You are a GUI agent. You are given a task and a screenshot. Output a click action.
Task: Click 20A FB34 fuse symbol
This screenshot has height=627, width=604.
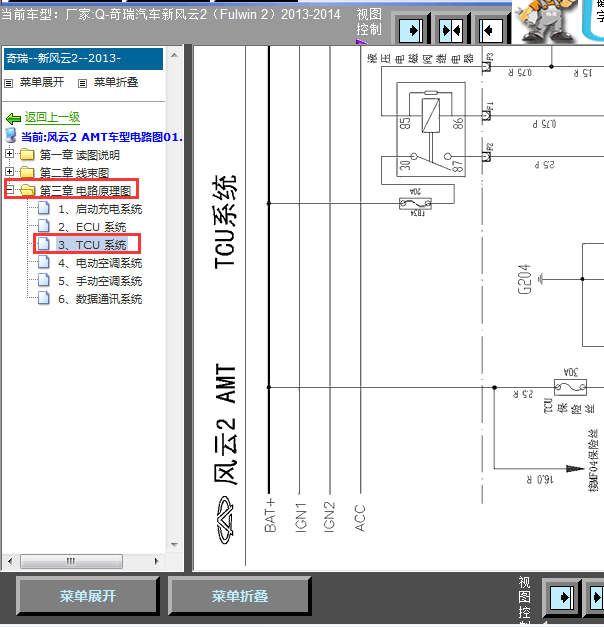pos(416,203)
